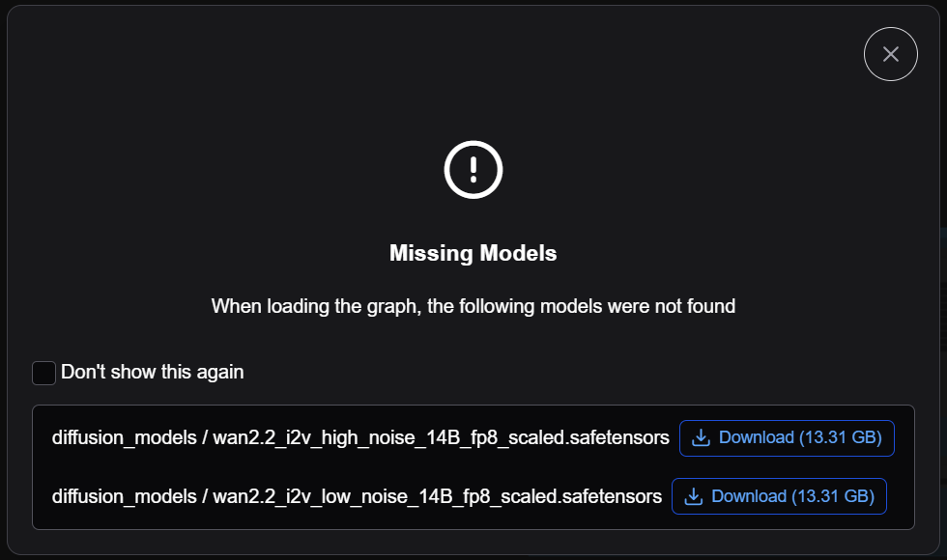Click the word Download on high_noise button
The width and height of the screenshot is (947, 560).
756,437
